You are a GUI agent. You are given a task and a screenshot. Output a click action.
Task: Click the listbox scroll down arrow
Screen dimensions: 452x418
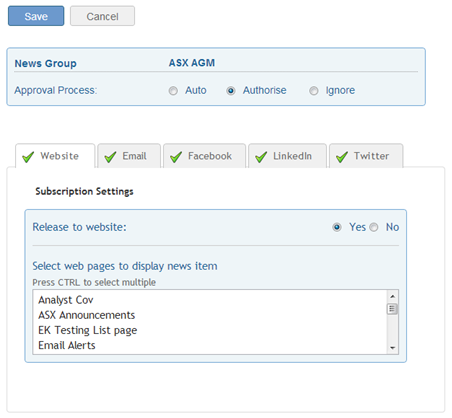point(392,348)
